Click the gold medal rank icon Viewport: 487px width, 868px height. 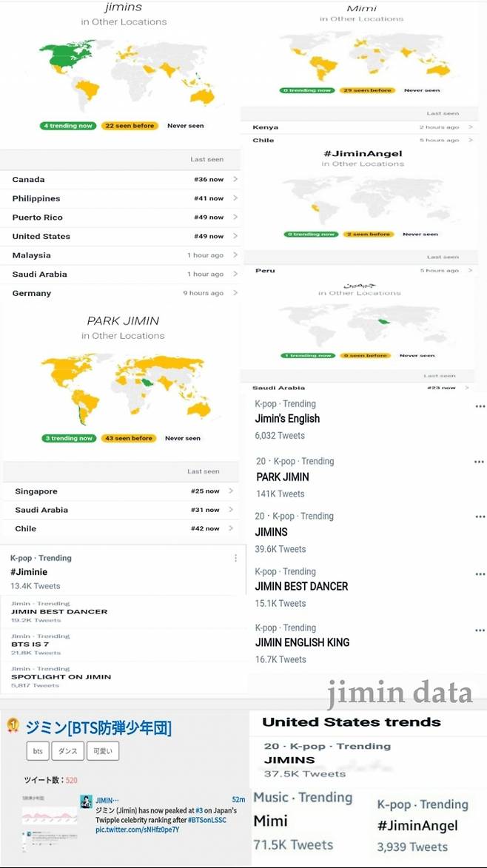[x=12, y=724]
